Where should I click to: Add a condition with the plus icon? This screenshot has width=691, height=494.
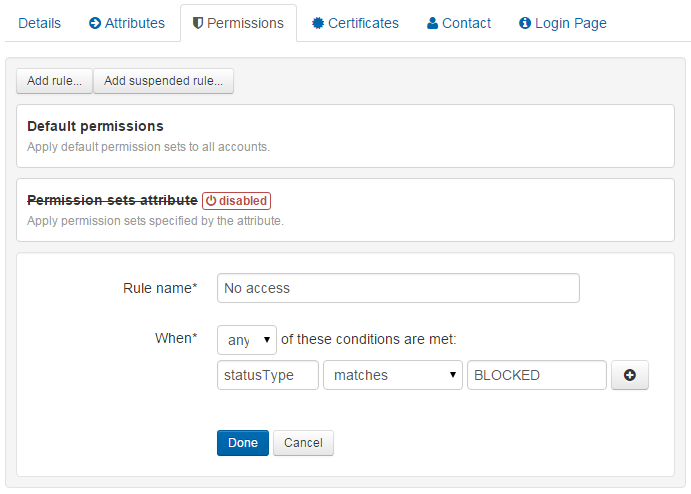(x=630, y=375)
